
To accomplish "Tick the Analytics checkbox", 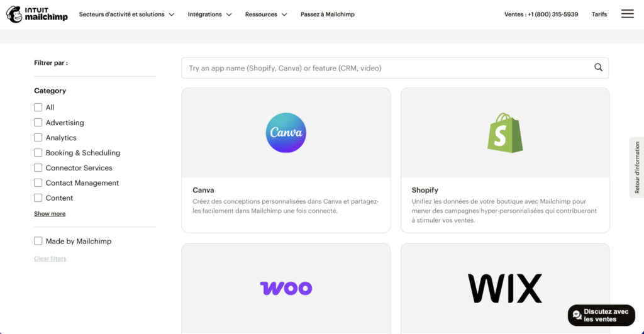I will [38, 138].
